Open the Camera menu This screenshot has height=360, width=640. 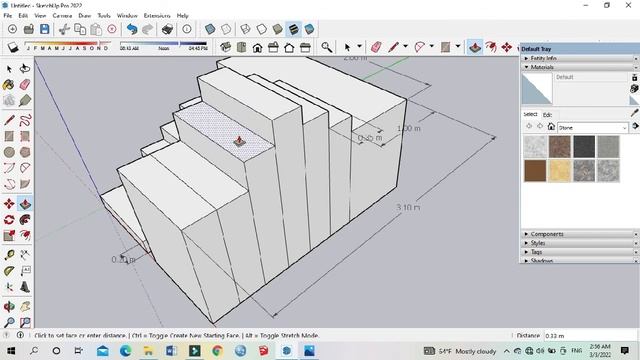click(62, 16)
